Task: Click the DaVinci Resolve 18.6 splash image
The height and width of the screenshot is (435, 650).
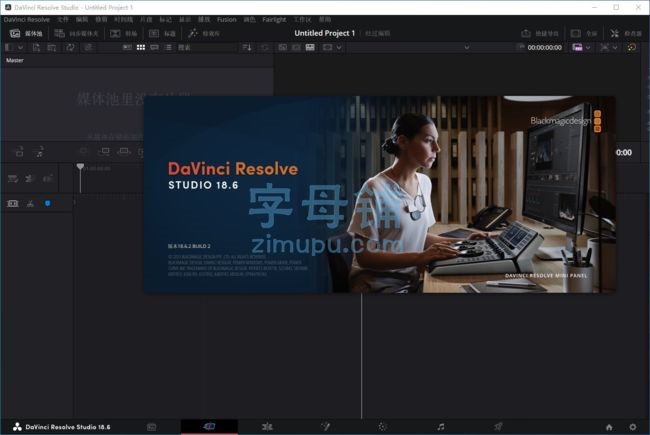Action: click(x=380, y=195)
